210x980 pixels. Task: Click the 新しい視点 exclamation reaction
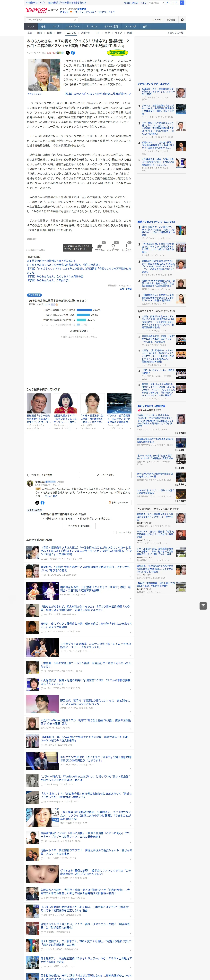[x=127, y=246]
